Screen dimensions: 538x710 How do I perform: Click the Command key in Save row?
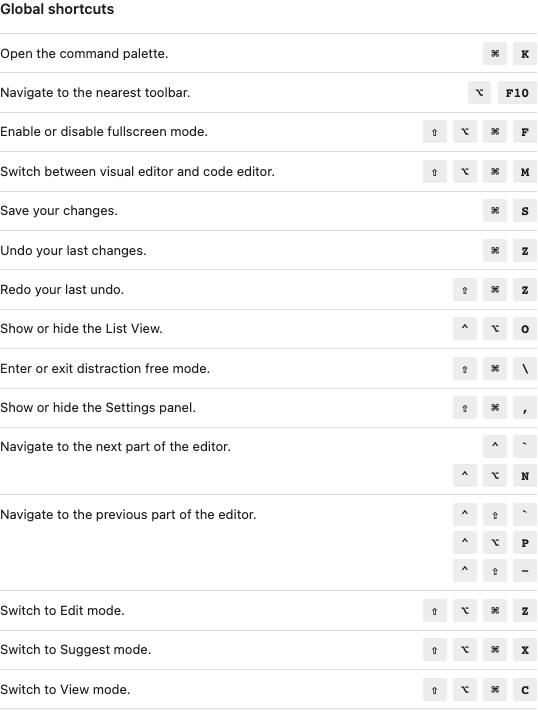tap(495, 211)
